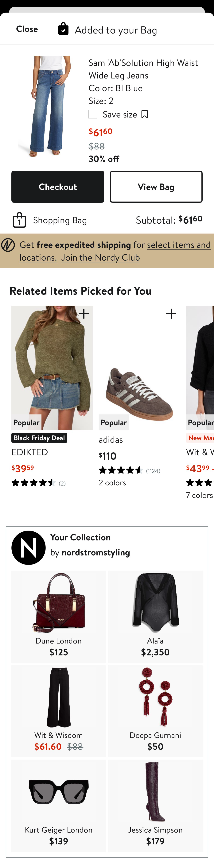This screenshot has width=214, height=868.
Task: Open the EDIKTED star rating with 2 reviews
Action: click(x=34, y=483)
